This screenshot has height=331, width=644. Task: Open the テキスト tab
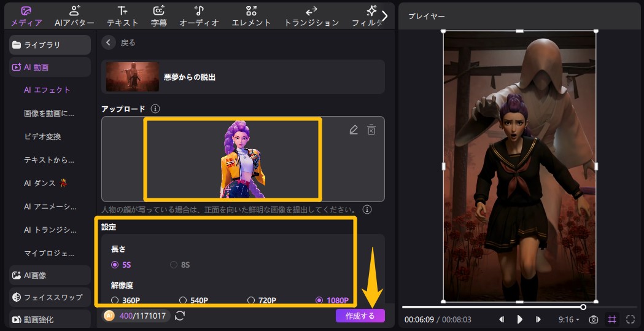click(x=123, y=16)
